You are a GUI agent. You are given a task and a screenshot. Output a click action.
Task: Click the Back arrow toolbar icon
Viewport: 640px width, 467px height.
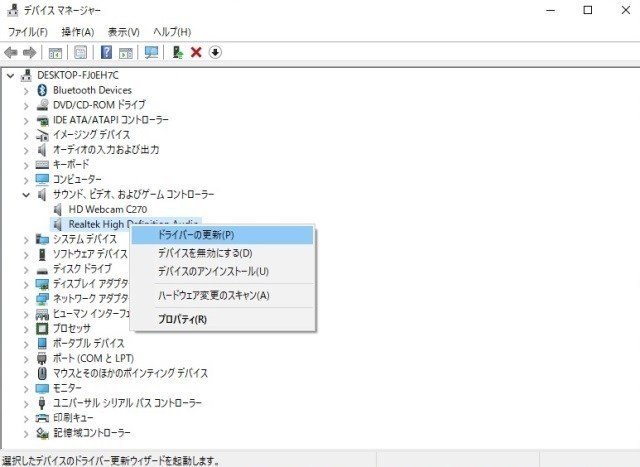11,52
